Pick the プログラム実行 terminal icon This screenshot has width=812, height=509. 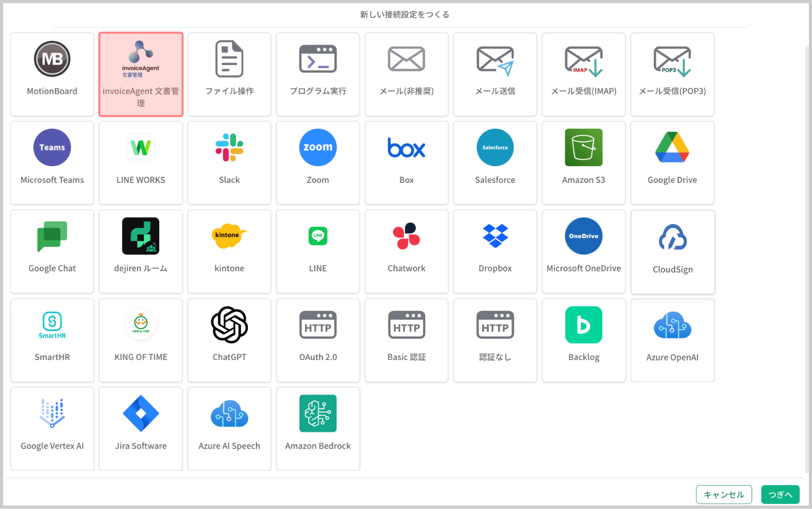[318, 59]
